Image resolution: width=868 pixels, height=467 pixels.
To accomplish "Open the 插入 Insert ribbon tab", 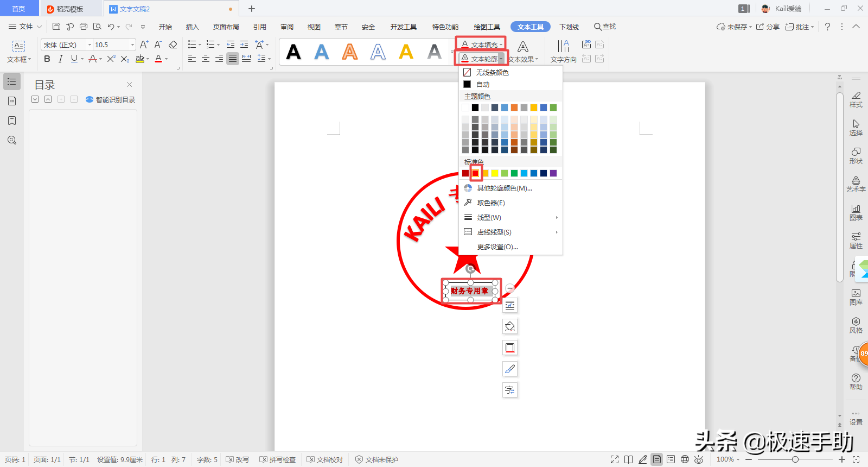I will (193, 27).
